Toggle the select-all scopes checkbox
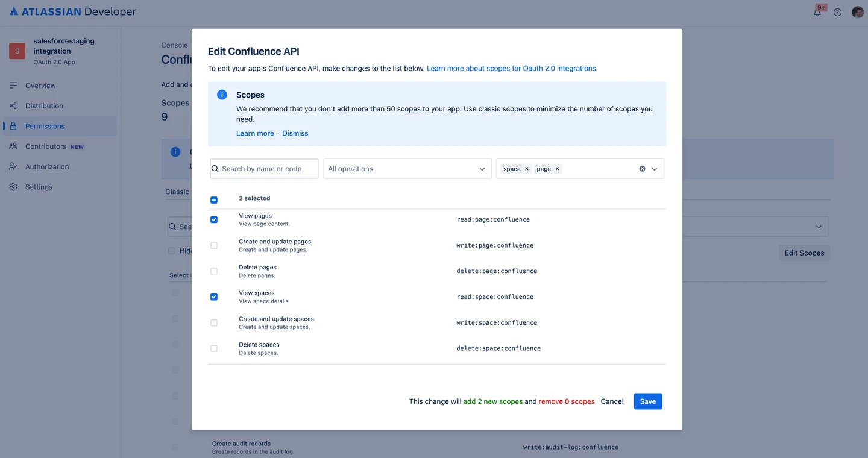 pos(214,199)
